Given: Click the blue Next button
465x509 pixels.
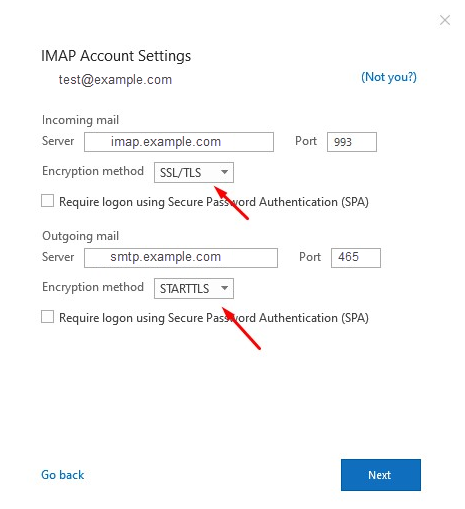Looking at the screenshot, I should pos(381,475).
